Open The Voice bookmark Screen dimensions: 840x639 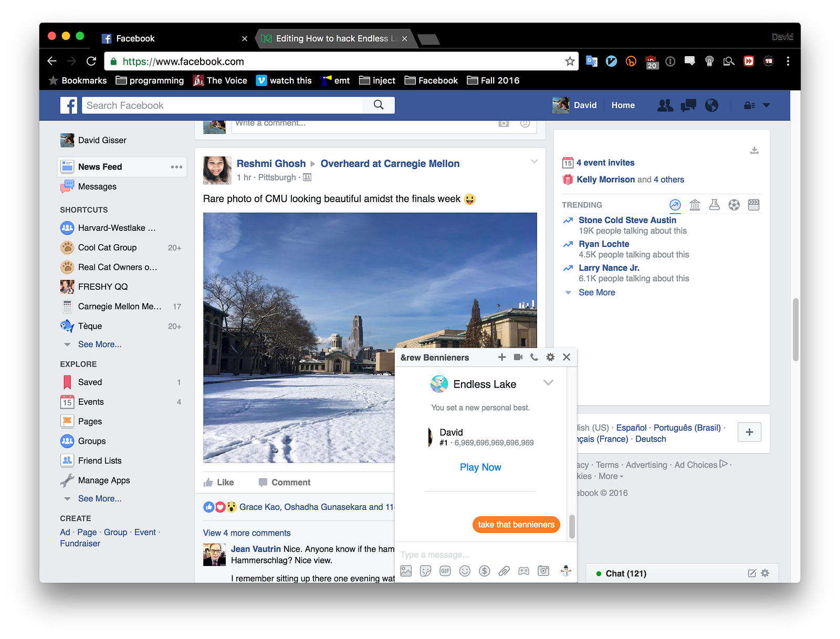pyautogui.click(x=220, y=80)
